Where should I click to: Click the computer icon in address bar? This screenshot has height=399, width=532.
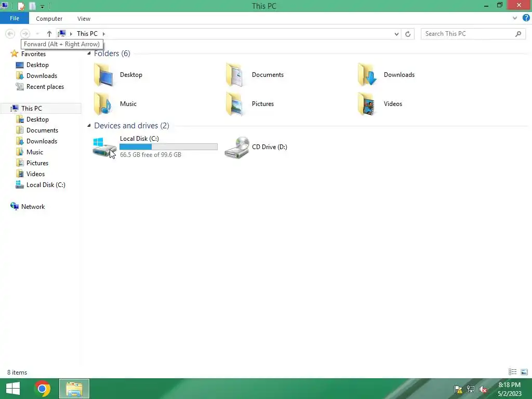point(62,34)
